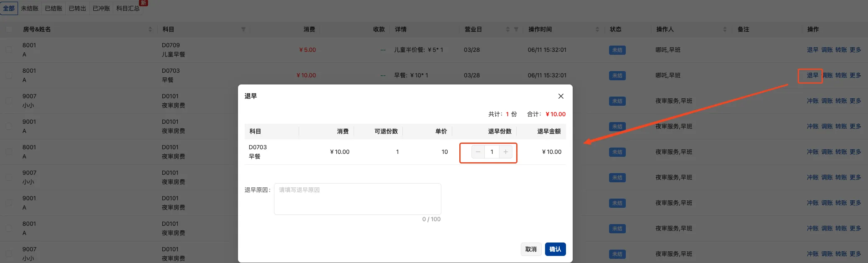868x263 pixels.
Task: Sort by 房号&姓名 using sort arrows
Action: click(150, 29)
